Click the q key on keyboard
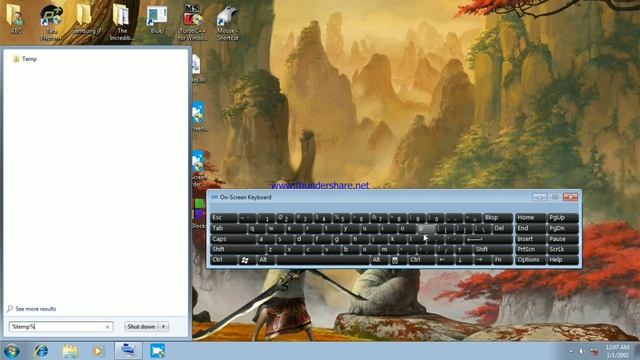The width and height of the screenshot is (640, 360). (256, 229)
